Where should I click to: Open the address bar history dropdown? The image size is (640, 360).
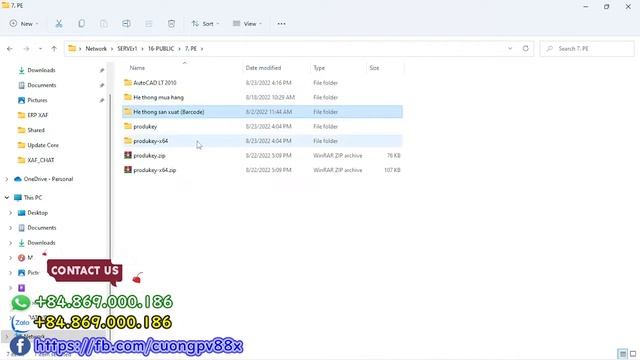coord(510,49)
